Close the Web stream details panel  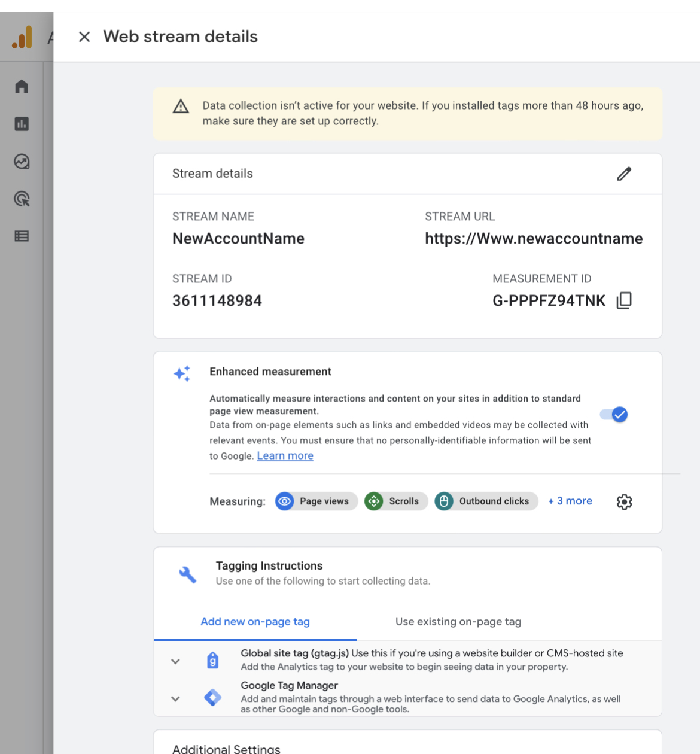point(84,37)
